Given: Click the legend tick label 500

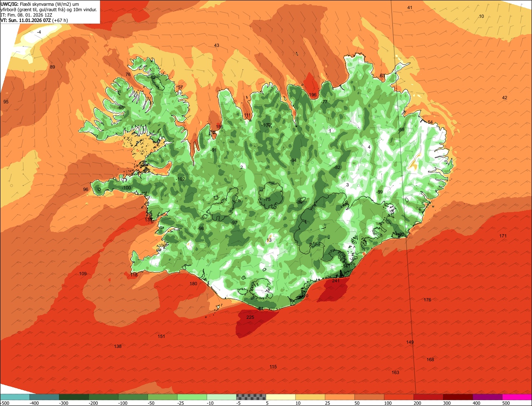Looking at the screenshot, I should (x=506, y=403).
